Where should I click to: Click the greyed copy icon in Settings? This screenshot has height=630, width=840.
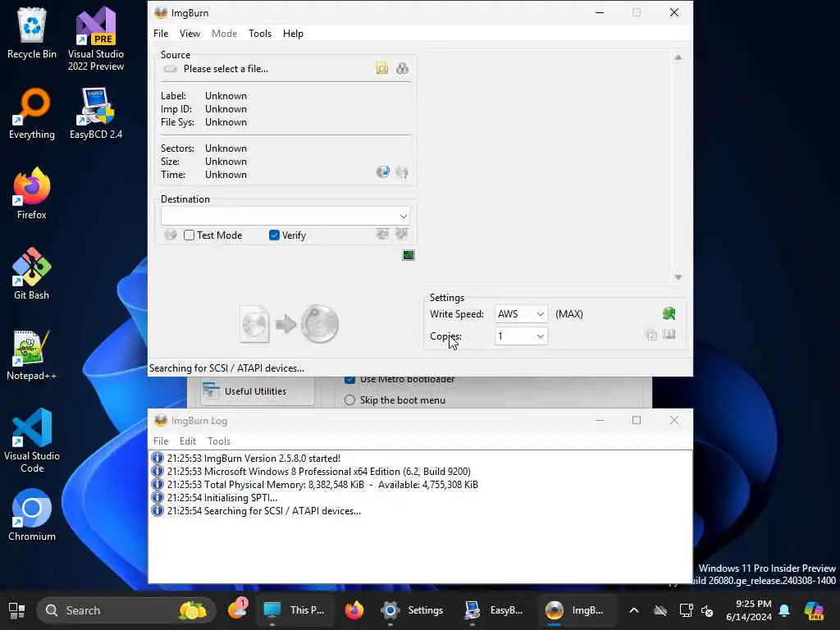651,336
